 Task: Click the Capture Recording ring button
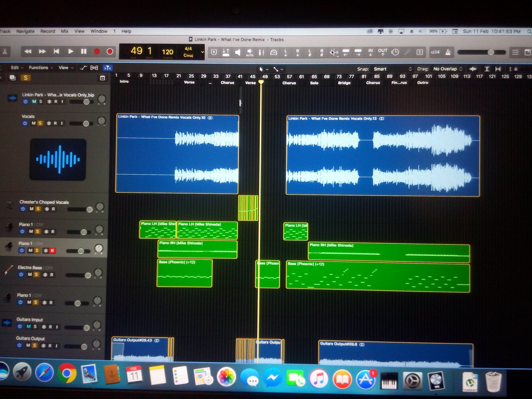click(x=110, y=51)
